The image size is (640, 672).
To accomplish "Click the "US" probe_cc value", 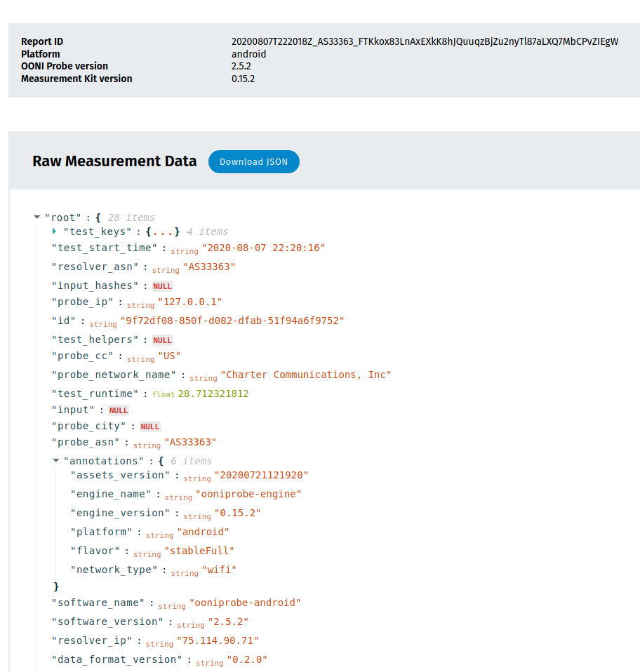I will pos(169,356).
